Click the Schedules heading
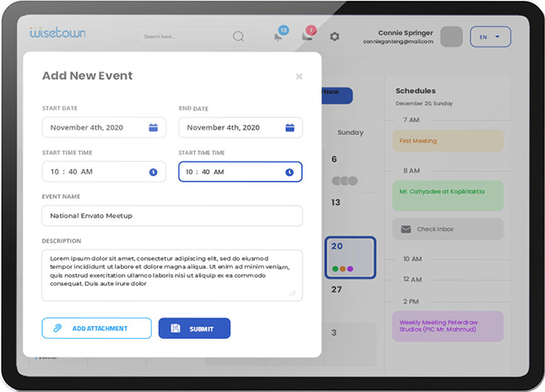545x392 pixels. 416,91
